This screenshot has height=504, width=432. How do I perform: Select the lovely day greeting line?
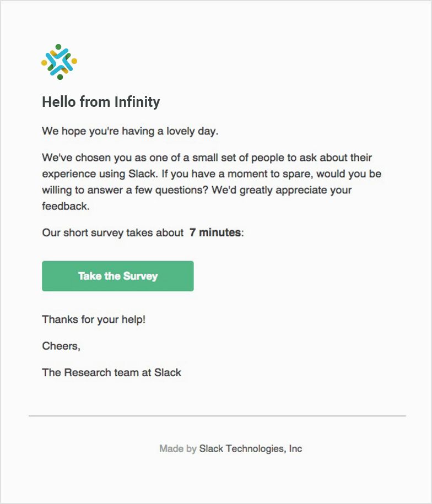(x=130, y=131)
